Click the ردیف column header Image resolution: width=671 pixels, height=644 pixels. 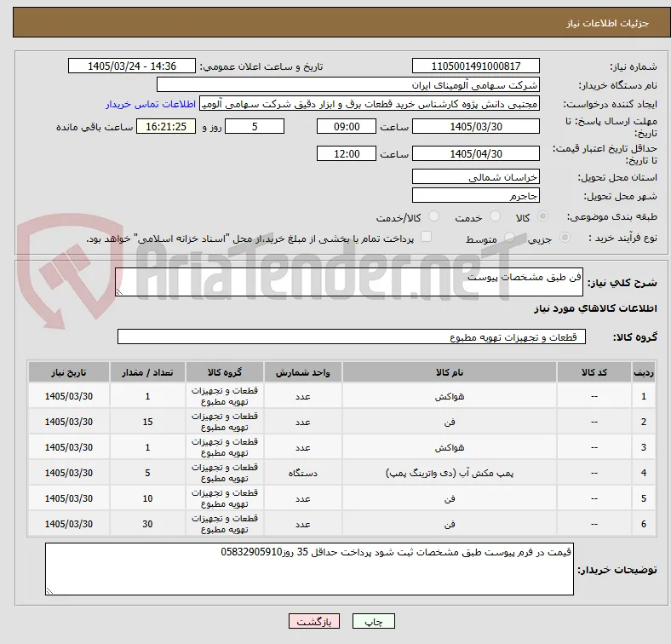tap(643, 372)
